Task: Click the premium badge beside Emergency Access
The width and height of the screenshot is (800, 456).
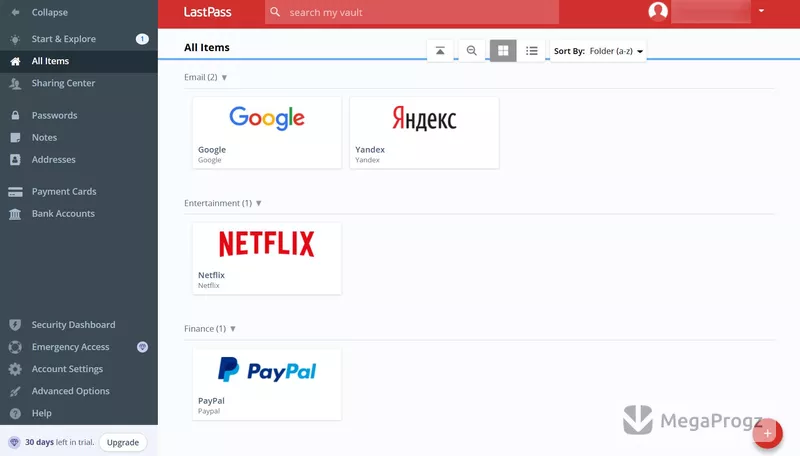Action: pos(142,347)
